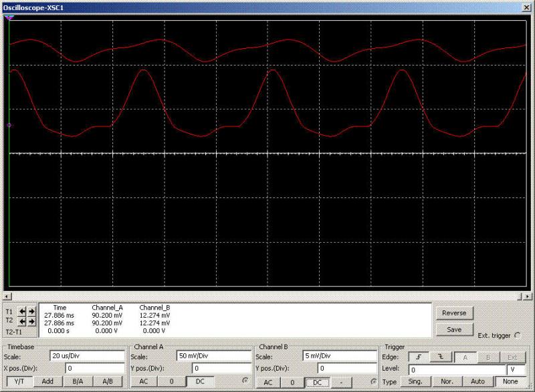The width and height of the screenshot is (535, 392).
Task: Click the T2-T1 time value 0.000 s
Action: click(58, 330)
